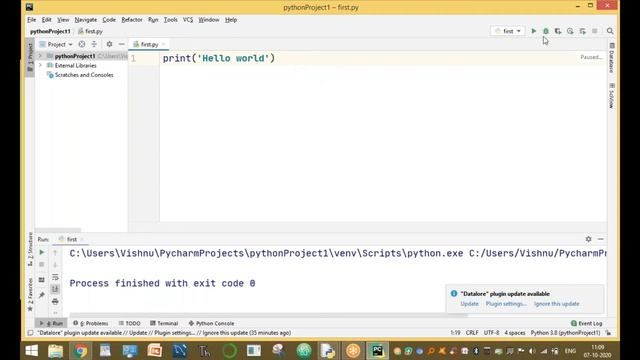This screenshot has height=360, width=640.
Task: Click Ignore this update link
Action: [x=557, y=304]
